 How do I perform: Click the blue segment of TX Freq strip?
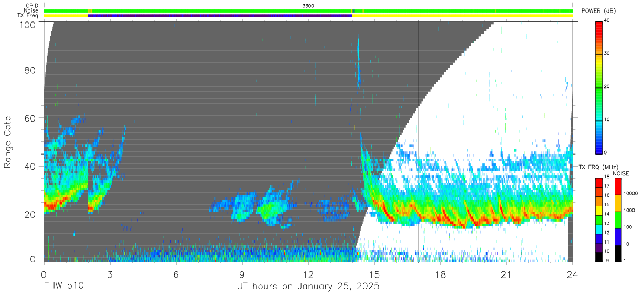(220, 16)
